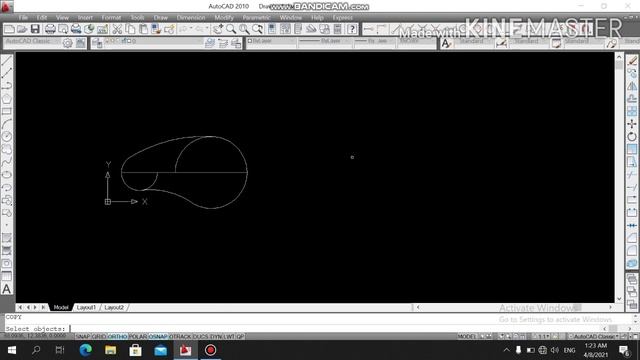Select the Pan realtime tool
The image size is (640, 360).
coord(218,29)
